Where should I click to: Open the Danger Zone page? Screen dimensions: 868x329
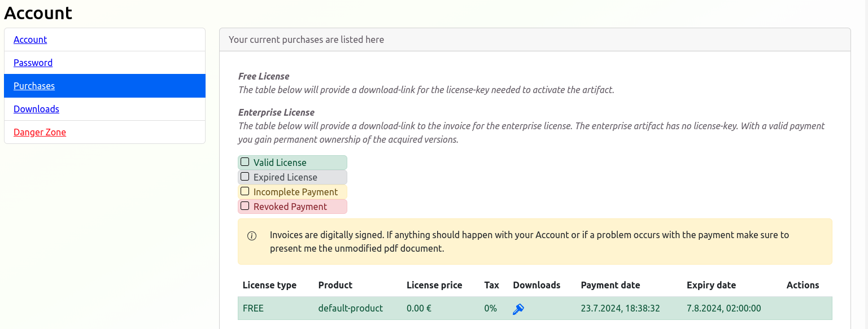coord(40,132)
